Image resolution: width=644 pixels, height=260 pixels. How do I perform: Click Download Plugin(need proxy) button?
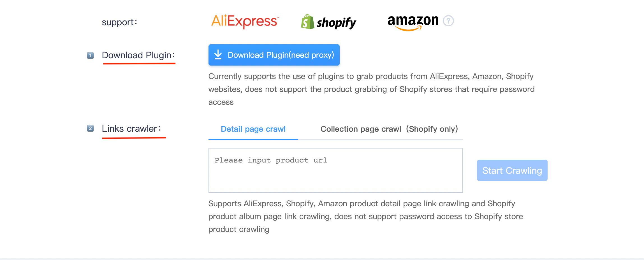coord(274,55)
